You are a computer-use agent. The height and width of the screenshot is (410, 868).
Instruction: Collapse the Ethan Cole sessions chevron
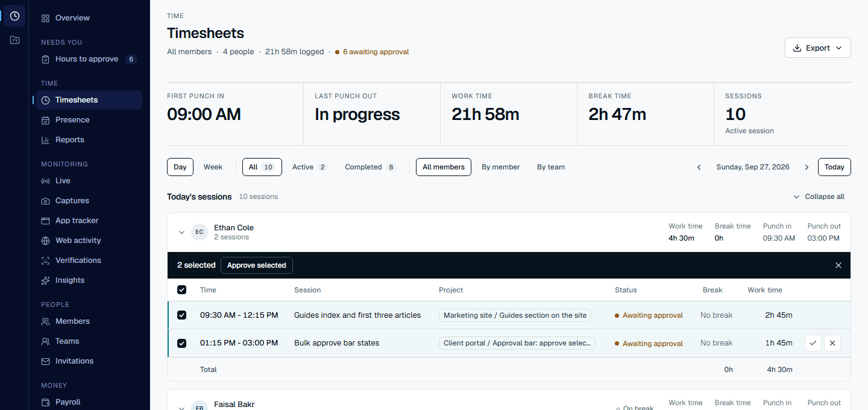point(181,232)
